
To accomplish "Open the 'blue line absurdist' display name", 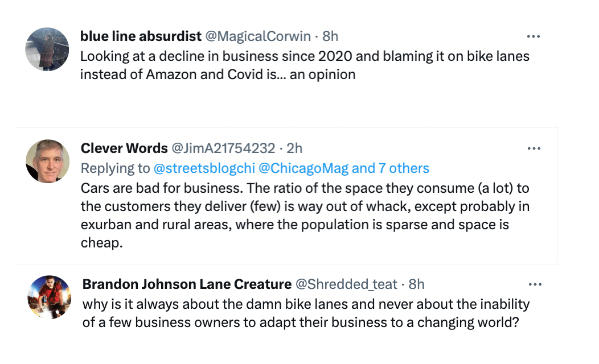I will point(141,36).
